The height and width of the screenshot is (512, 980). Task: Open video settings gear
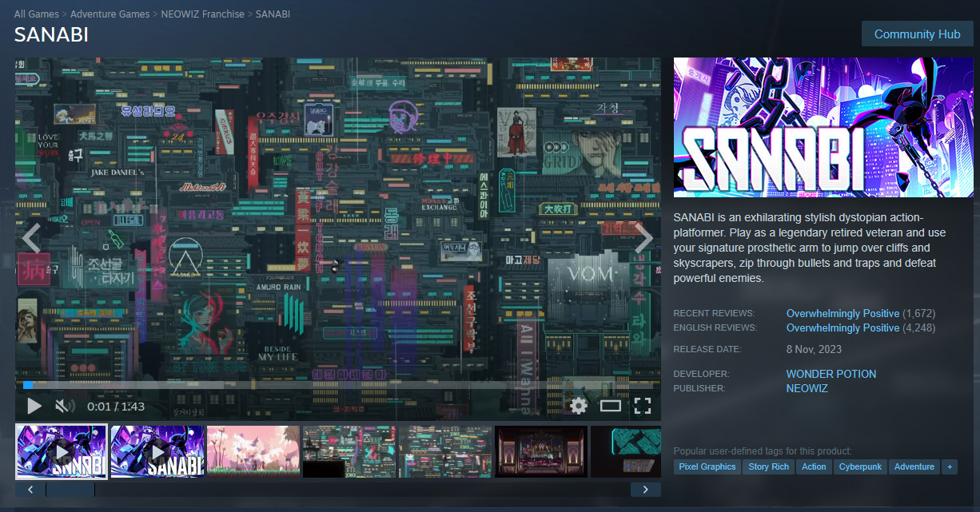(x=579, y=406)
